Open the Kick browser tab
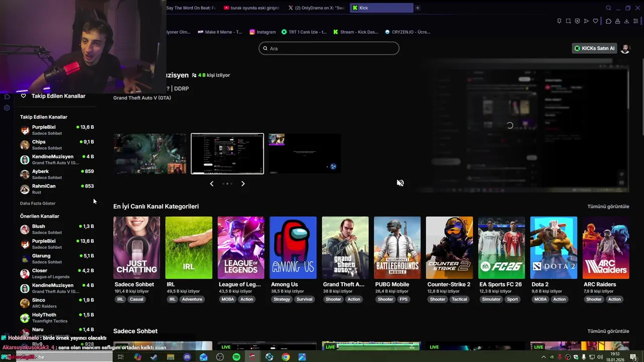The height and width of the screenshot is (362, 644). 381,8
